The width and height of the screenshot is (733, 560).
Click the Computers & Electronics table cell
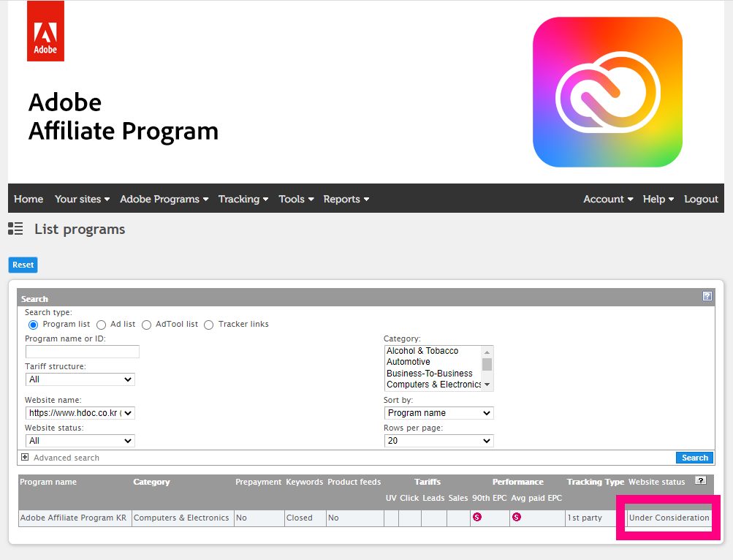[x=183, y=518]
